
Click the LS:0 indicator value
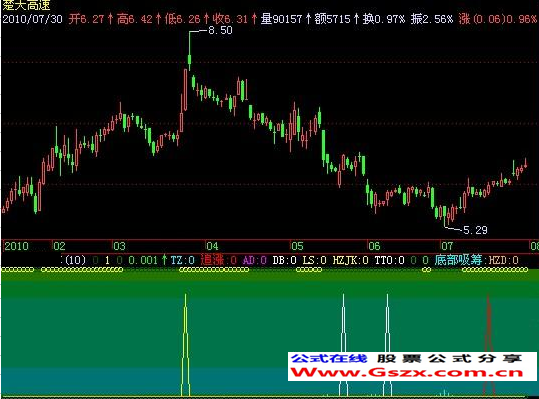tap(314, 260)
